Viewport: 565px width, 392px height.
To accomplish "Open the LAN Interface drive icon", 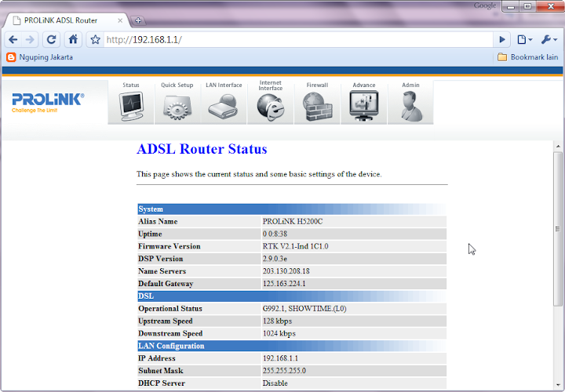I will coord(224,106).
